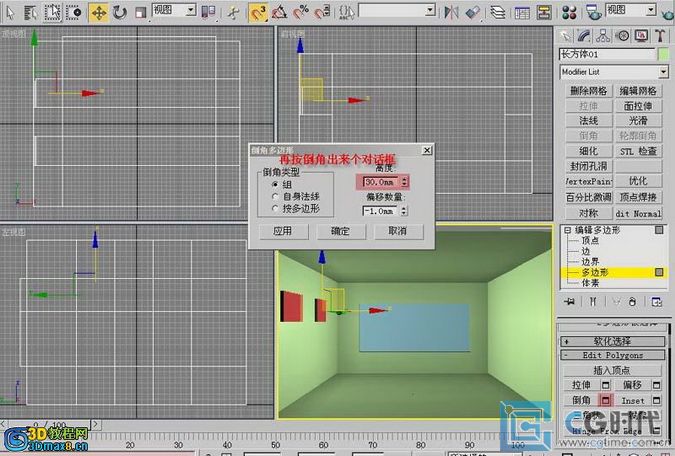Viewport: 675px width, 456px height.
Task: Select the 顶点 sub-object level
Action: [x=590, y=241]
